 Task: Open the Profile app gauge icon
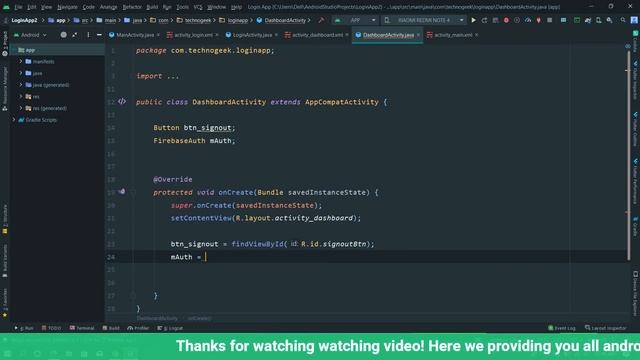coord(528,20)
